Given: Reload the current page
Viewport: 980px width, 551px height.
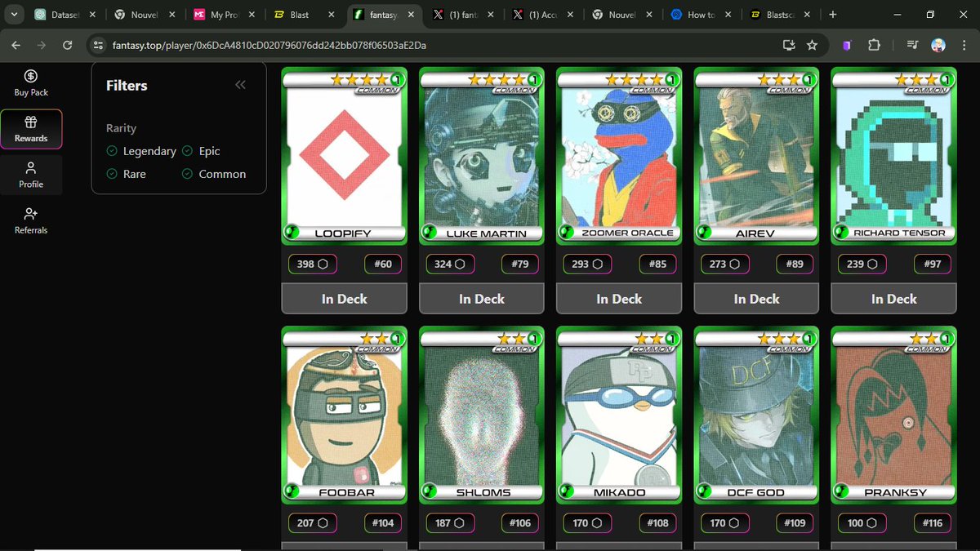Looking at the screenshot, I should (67, 46).
